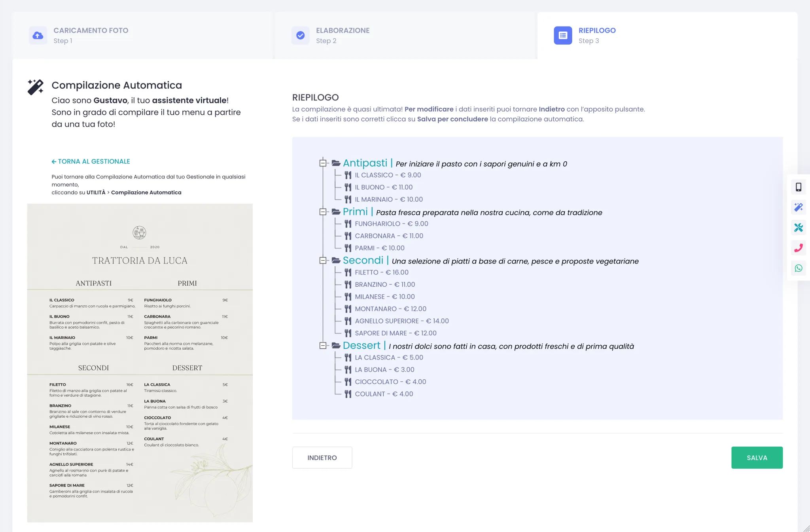Collapse the Dessert category node
This screenshot has width=810, height=532.
[323, 345]
